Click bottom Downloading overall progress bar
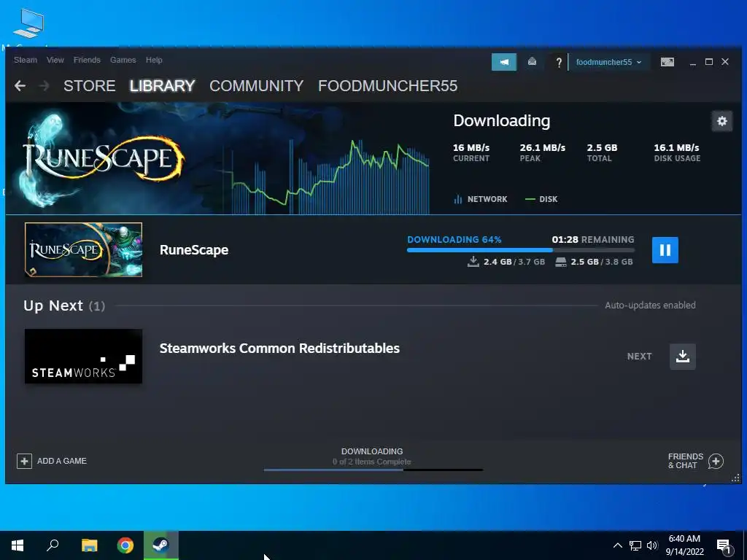Image resolution: width=747 pixels, height=560 pixels. [373, 470]
